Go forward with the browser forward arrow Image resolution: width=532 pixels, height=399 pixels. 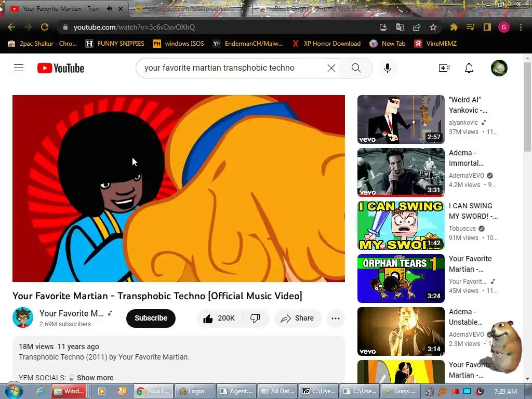pos(28,27)
